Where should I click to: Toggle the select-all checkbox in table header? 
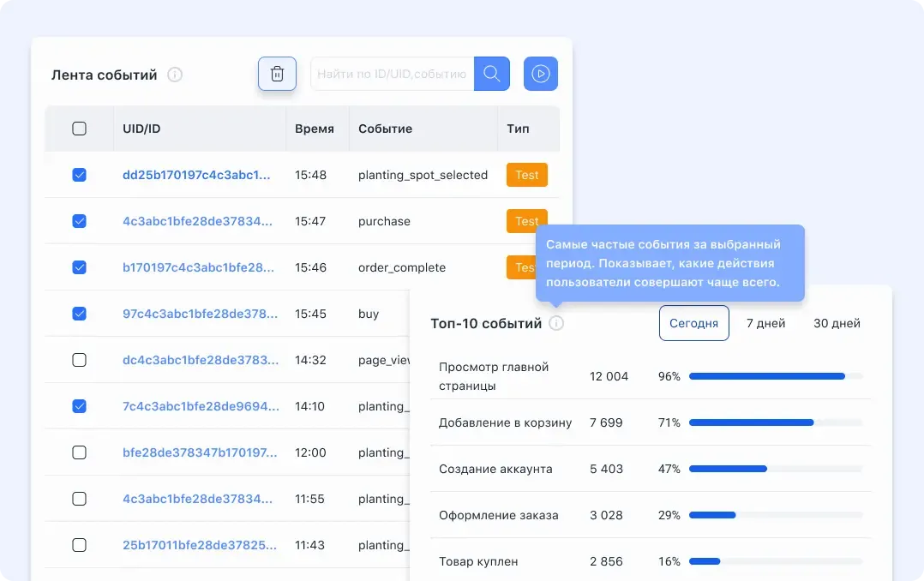tap(79, 129)
